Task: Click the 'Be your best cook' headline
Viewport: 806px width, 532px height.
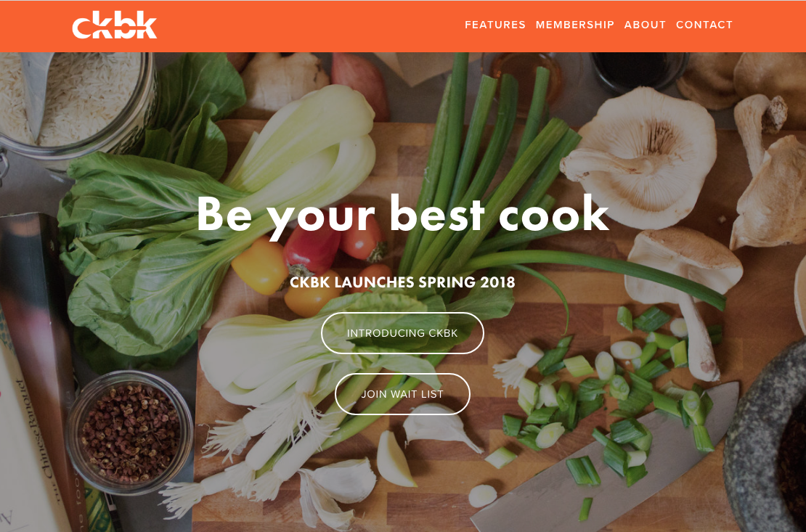Action: [402, 215]
